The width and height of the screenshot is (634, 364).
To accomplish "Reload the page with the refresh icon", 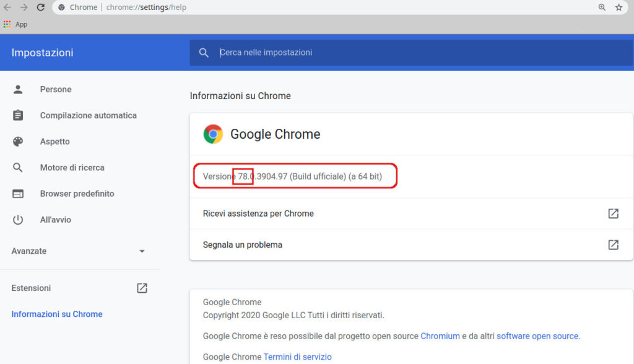I will (40, 7).
